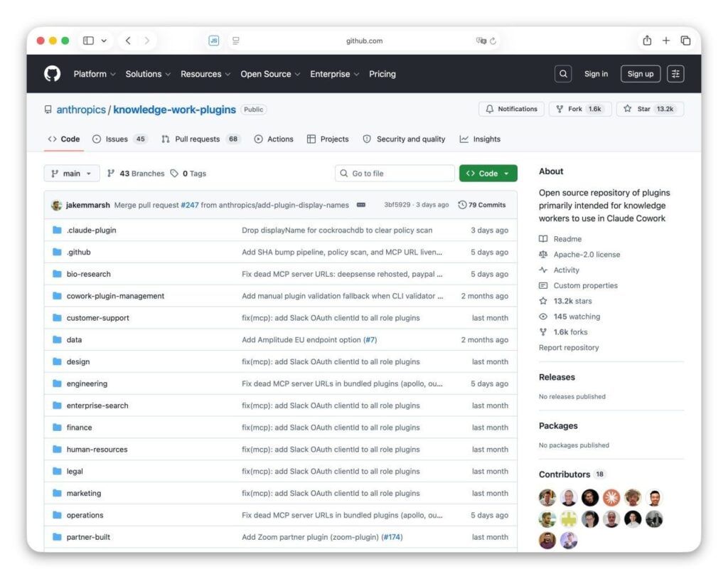Toggle the Safari sidebar

point(88,41)
